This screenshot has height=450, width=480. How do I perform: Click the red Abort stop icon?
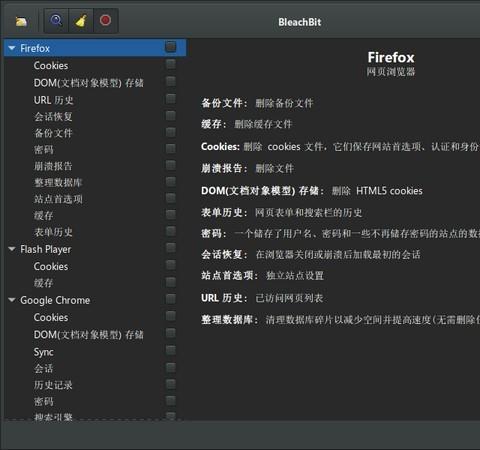click(x=105, y=20)
